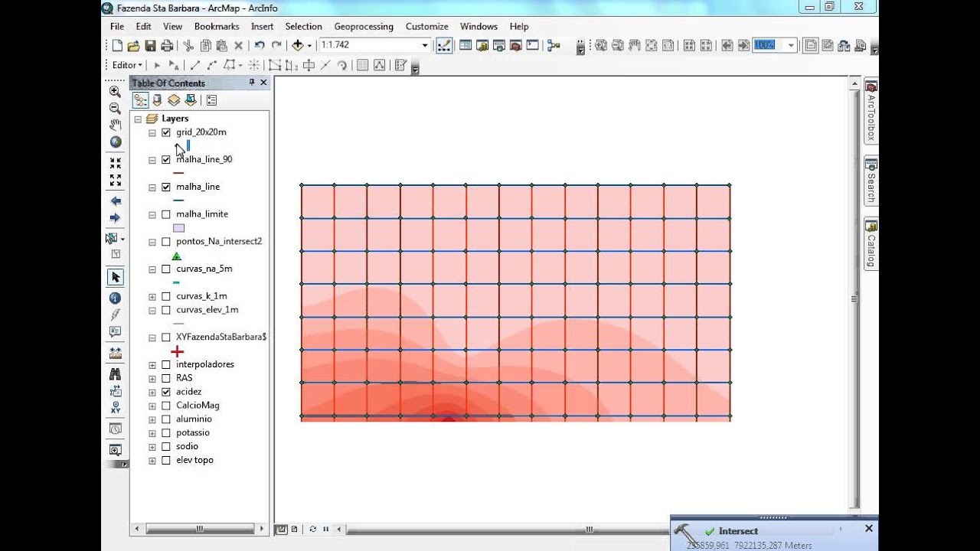Screen dimensions: 980x551
Task: Go back to previous extent
Action: click(115, 201)
